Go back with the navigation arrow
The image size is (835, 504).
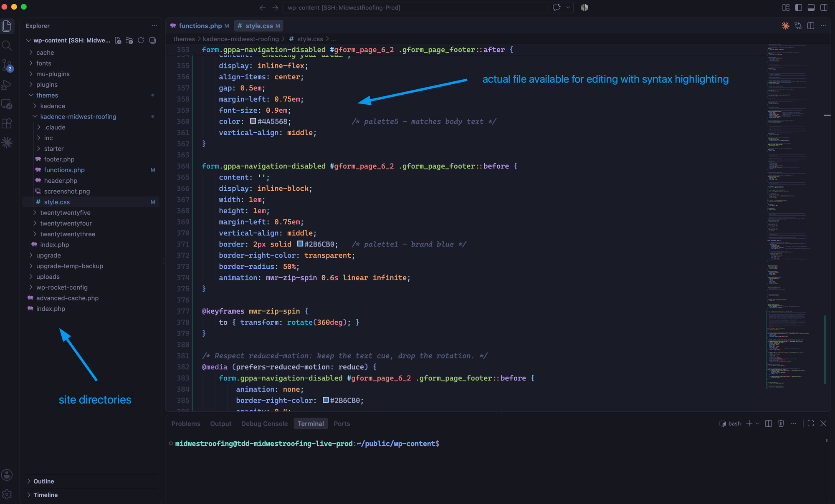point(262,8)
